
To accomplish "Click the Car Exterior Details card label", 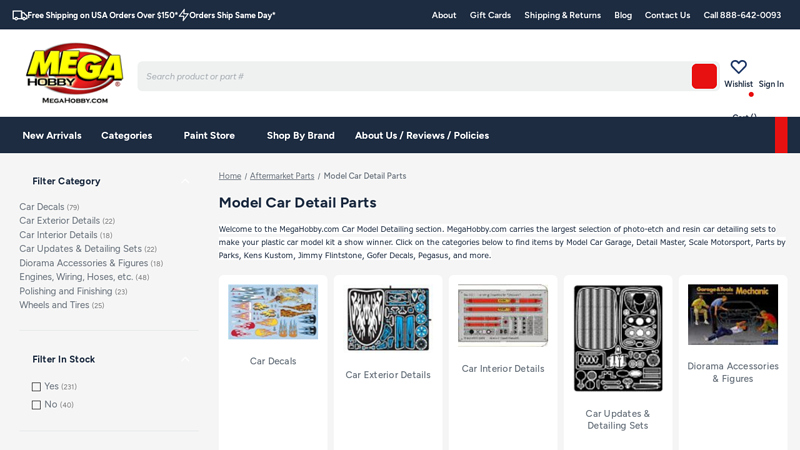I will pos(388,374).
